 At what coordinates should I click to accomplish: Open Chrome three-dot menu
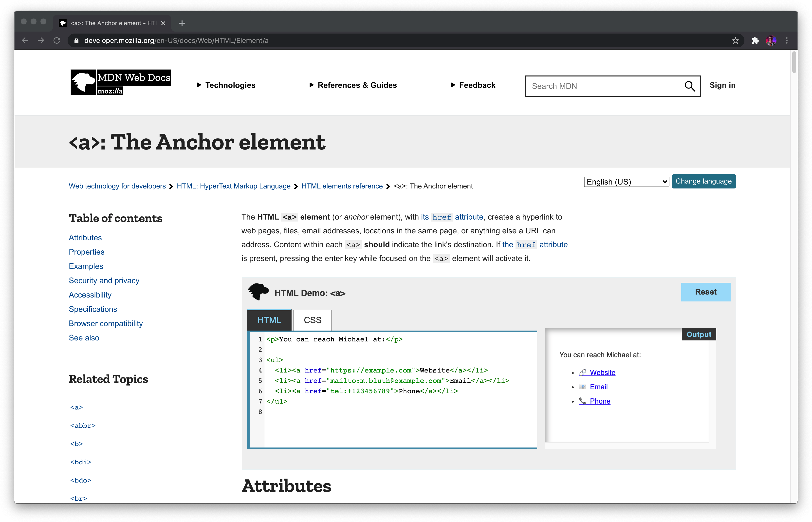pyautogui.click(x=787, y=41)
